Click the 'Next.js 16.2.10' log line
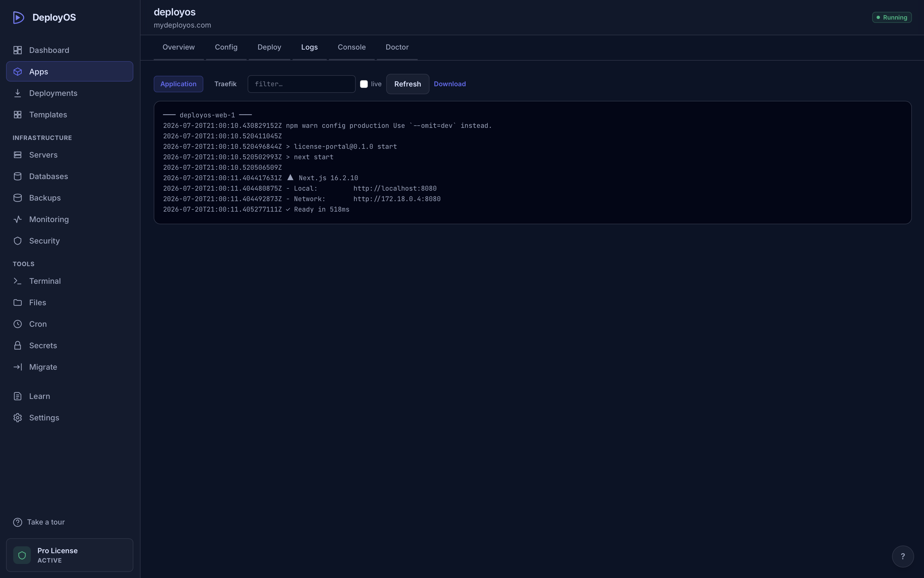Image resolution: width=924 pixels, height=578 pixels. pyautogui.click(x=260, y=178)
